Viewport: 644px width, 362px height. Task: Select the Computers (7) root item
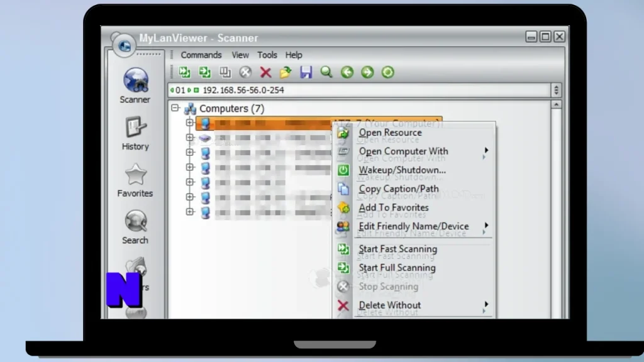225,109
